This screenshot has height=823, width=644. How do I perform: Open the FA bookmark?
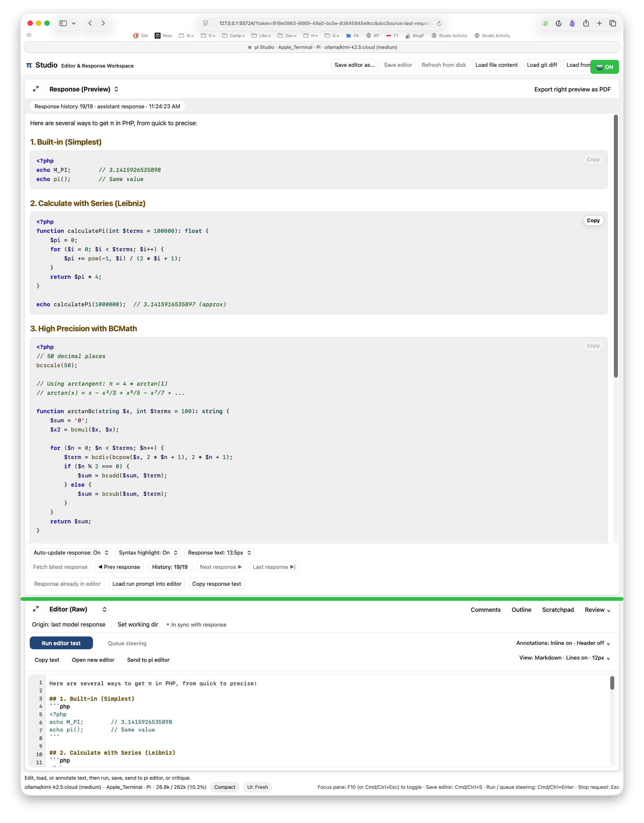click(352, 36)
